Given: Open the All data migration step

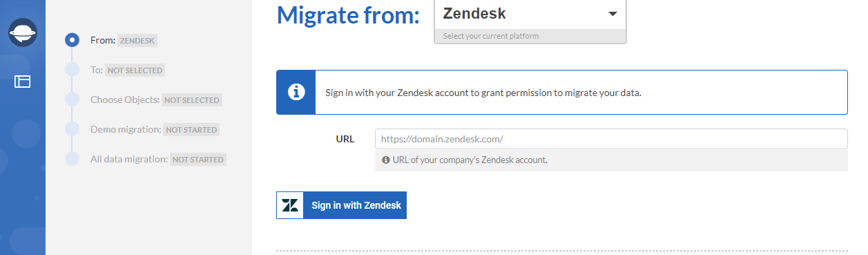Looking at the screenshot, I should 158,159.
